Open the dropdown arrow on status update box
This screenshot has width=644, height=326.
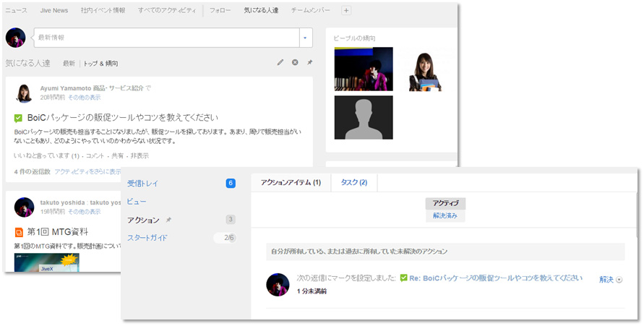tap(305, 38)
